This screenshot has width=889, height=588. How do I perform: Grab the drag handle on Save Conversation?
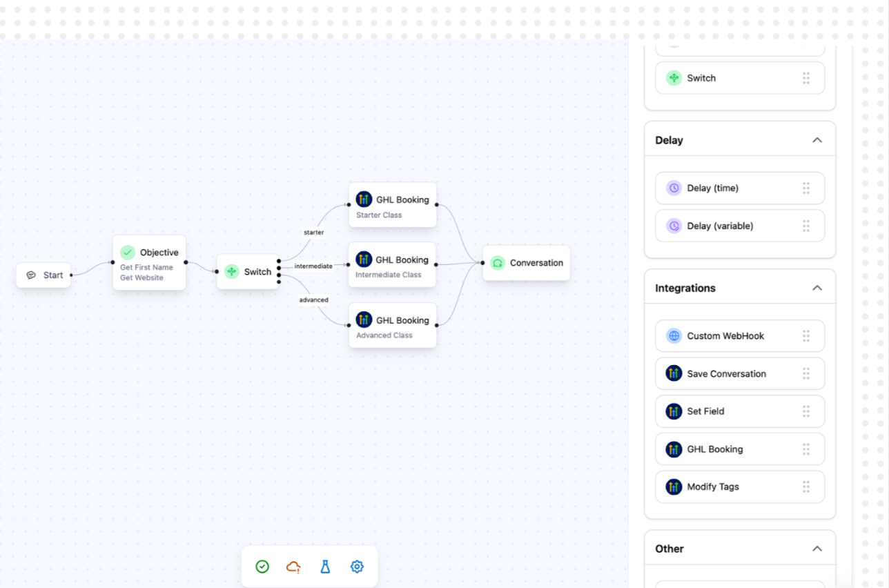[x=806, y=373]
